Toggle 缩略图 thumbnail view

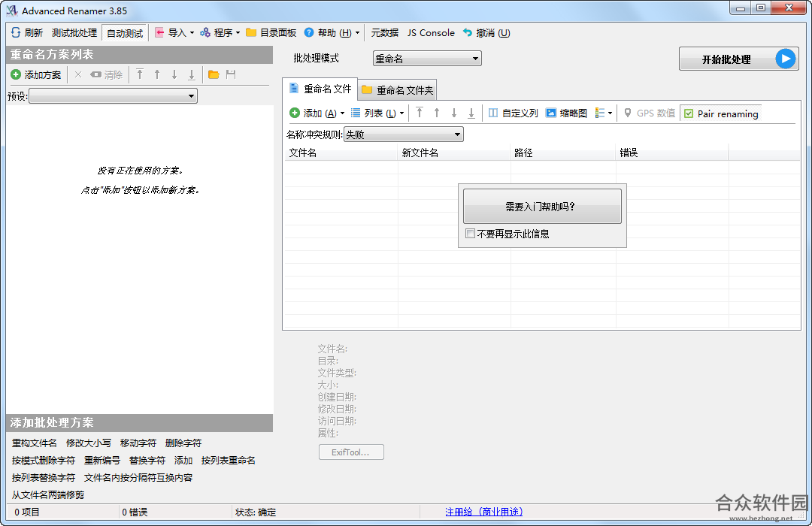pos(567,113)
